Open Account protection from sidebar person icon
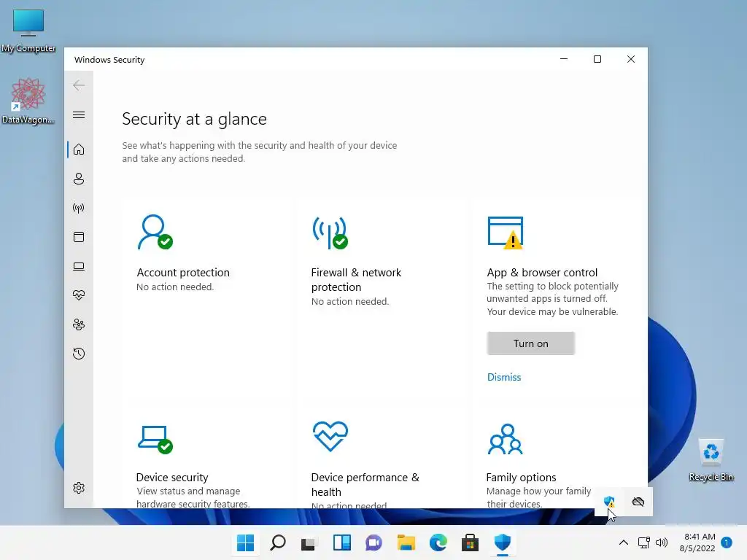The height and width of the screenshot is (560, 747). pos(79,179)
